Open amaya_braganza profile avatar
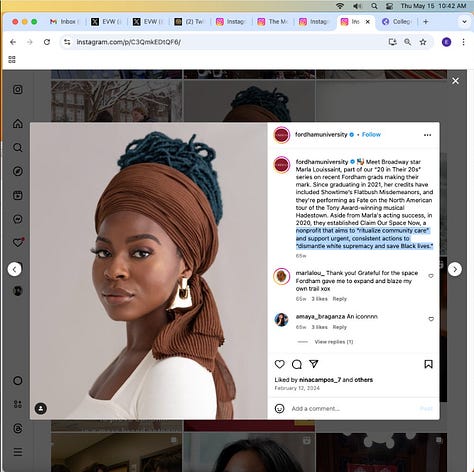 click(x=281, y=320)
